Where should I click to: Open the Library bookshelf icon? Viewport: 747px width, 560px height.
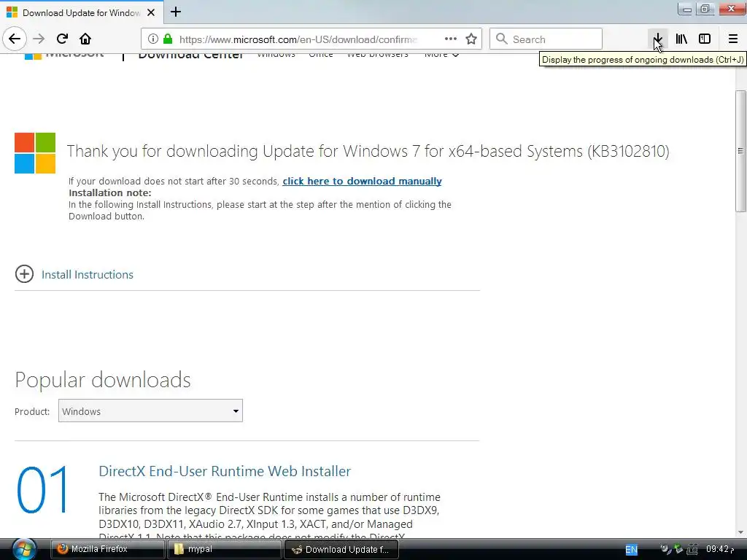pyautogui.click(x=681, y=39)
